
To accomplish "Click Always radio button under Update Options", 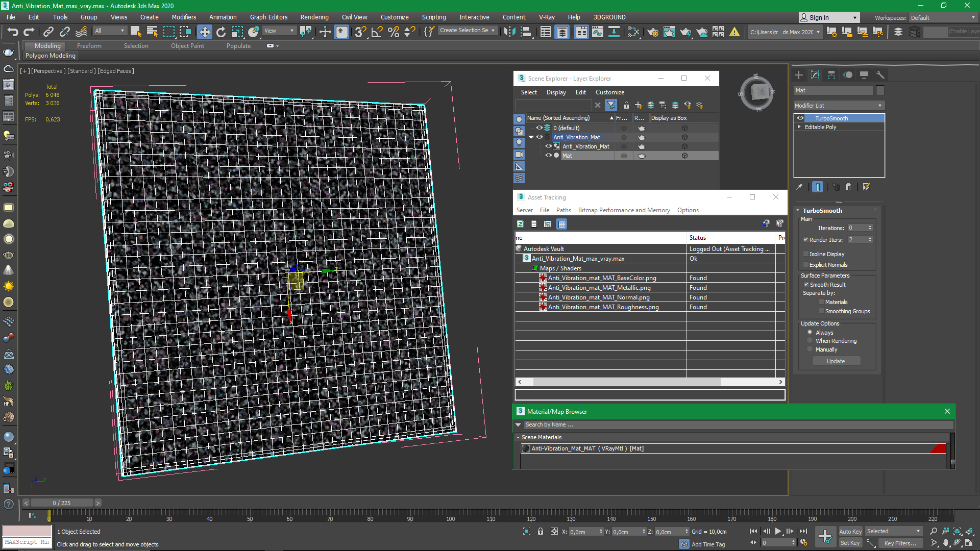I will coord(809,332).
